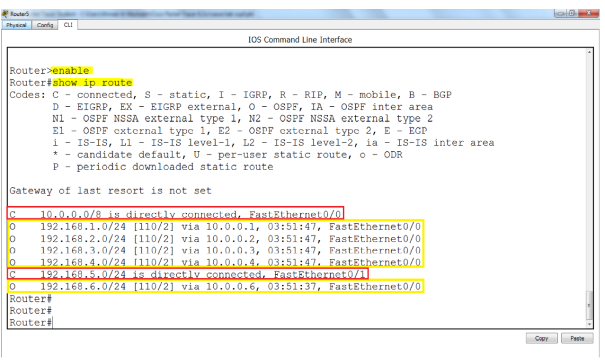The width and height of the screenshot is (605, 364).
Task: Click the highlighted 'enable' command text
Action: point(71,71)
